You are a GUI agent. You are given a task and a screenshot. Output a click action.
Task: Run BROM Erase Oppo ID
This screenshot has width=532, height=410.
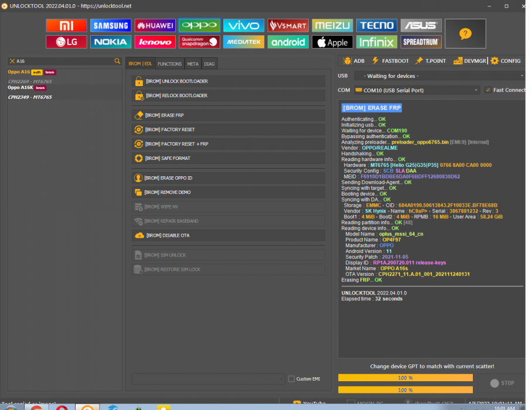(x=229, y=178)
